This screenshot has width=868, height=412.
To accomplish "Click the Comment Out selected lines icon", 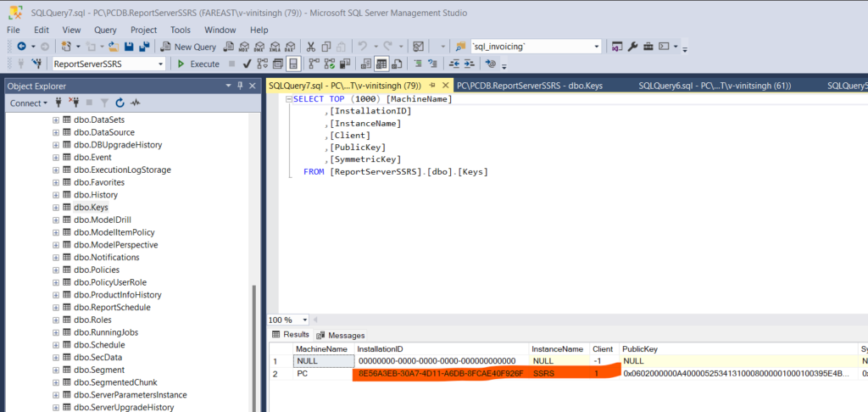I will 419,64.
